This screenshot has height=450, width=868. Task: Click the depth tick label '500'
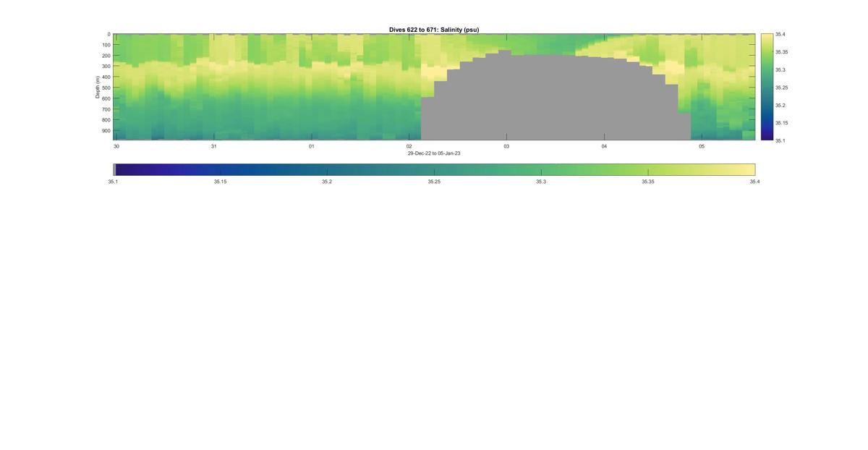tap(106, 88)
